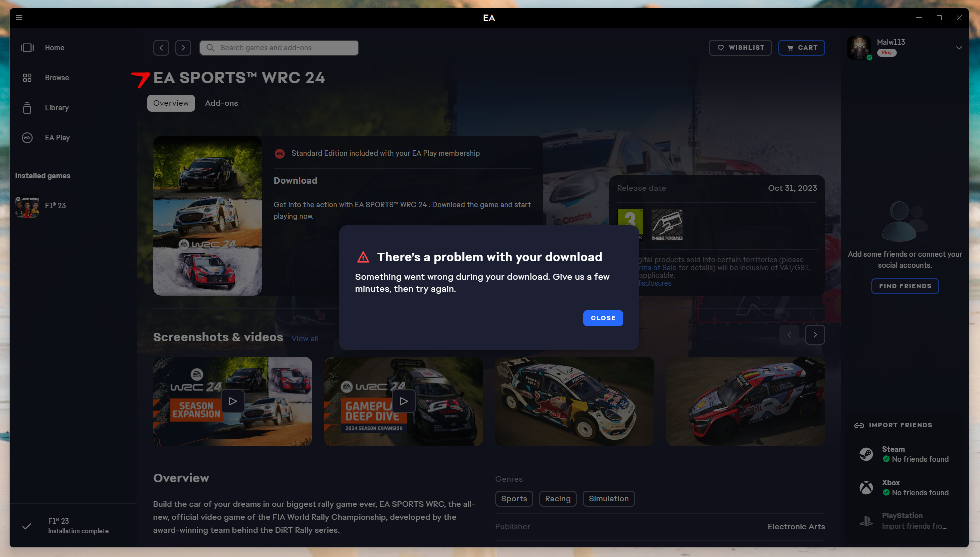Switch to the Overview tab
Viewport: 980px width, 557px height.
tap(171, 103)
